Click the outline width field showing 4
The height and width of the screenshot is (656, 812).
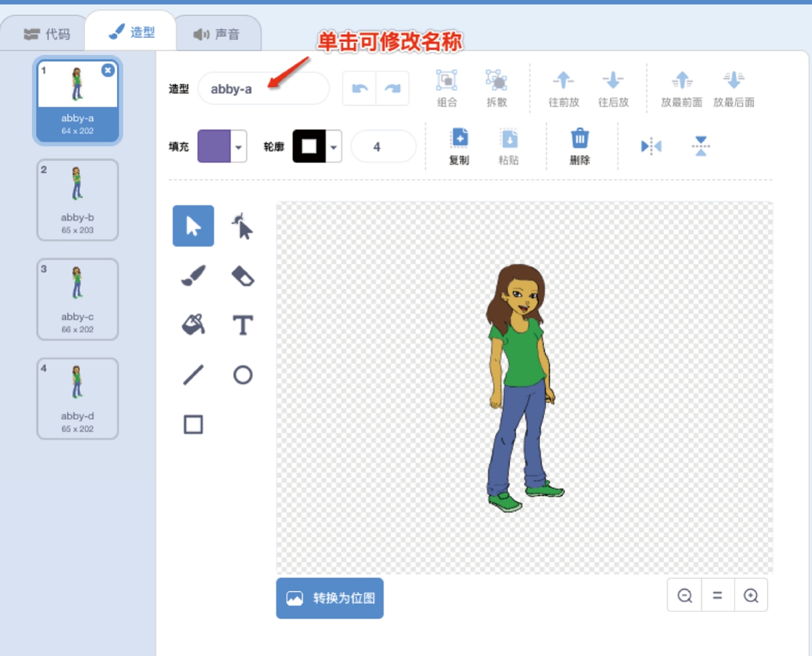pyautogui.click(x=383, y=147)
